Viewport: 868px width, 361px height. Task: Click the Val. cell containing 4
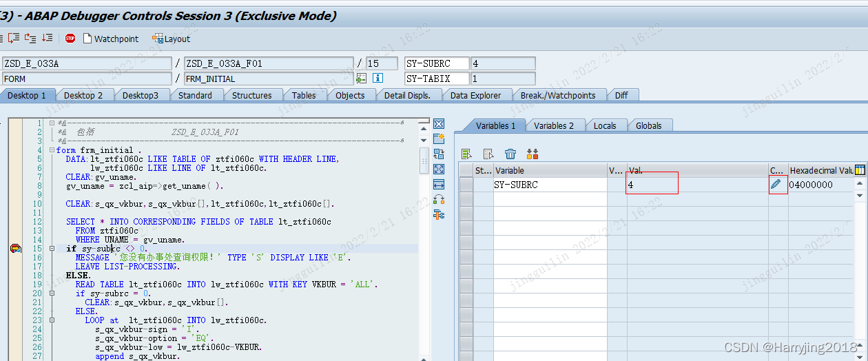coord(696,185)
